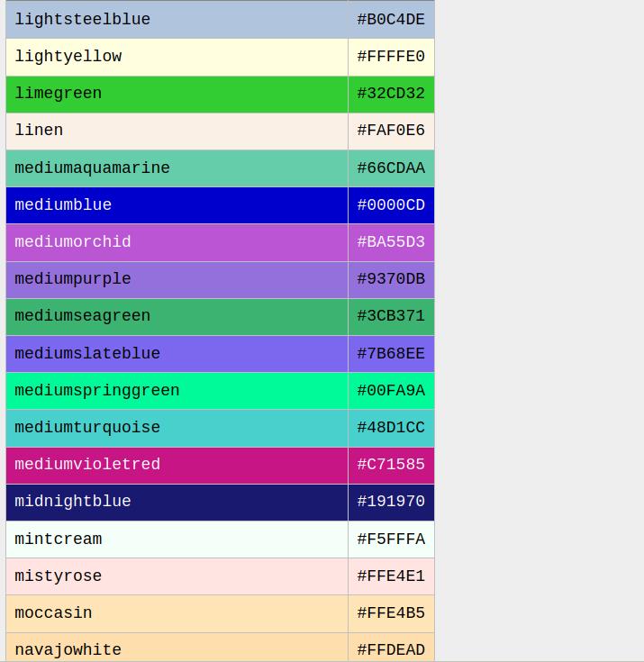The height and width of the screenshot is (662, 644).
Task: Click hex value #32CD32
Action: [391, 94]
